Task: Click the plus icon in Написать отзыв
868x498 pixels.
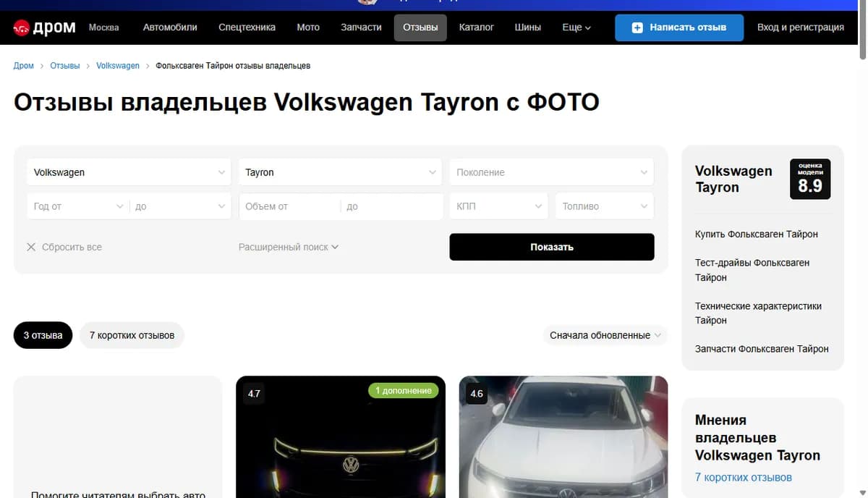Action: pyautogui.click(x=637, y=28)
